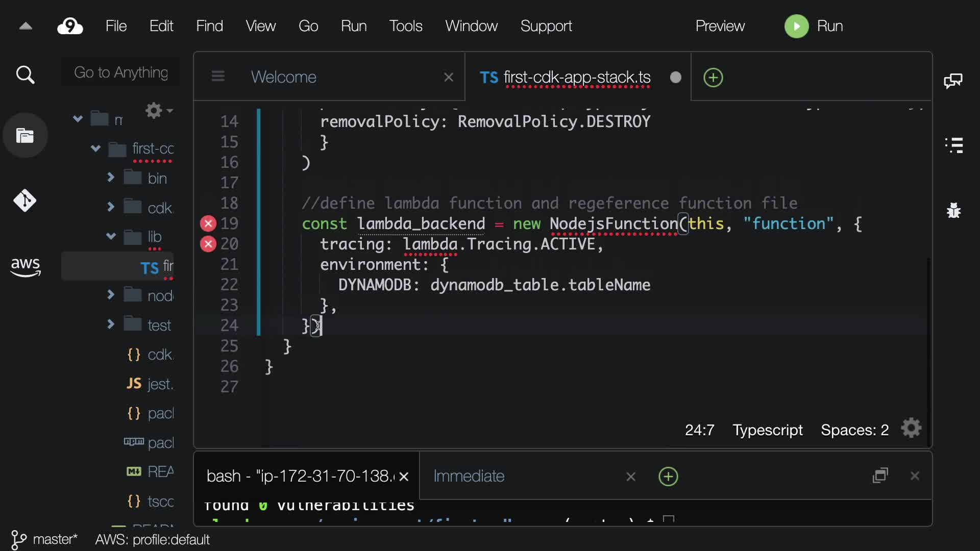Open the Debugger bug icon
This screenshot has height=551, width=980.
click(953, 210)
